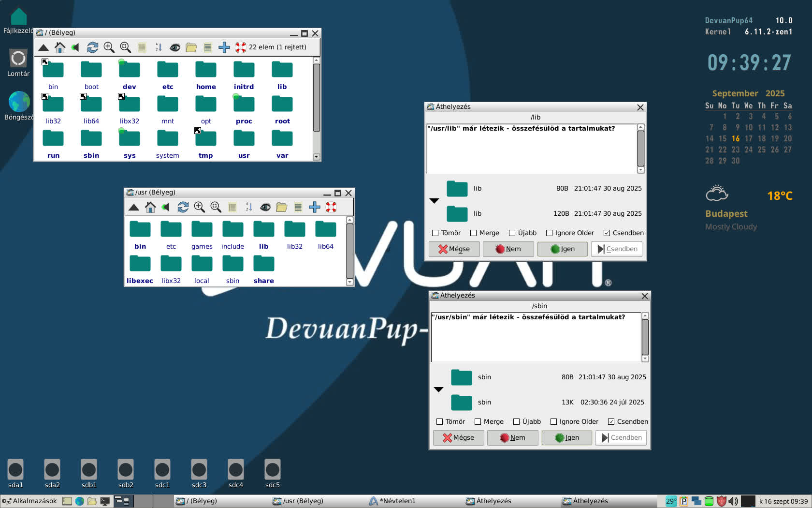
Task: Open the Lomtár trash desktop icon
Action: [x=18, y=63]
